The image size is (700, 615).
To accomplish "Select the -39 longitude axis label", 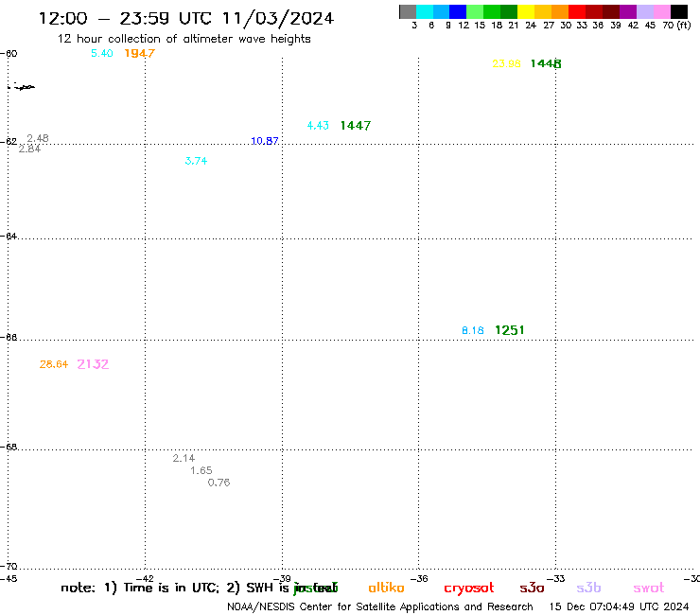I will pos(282,579).
